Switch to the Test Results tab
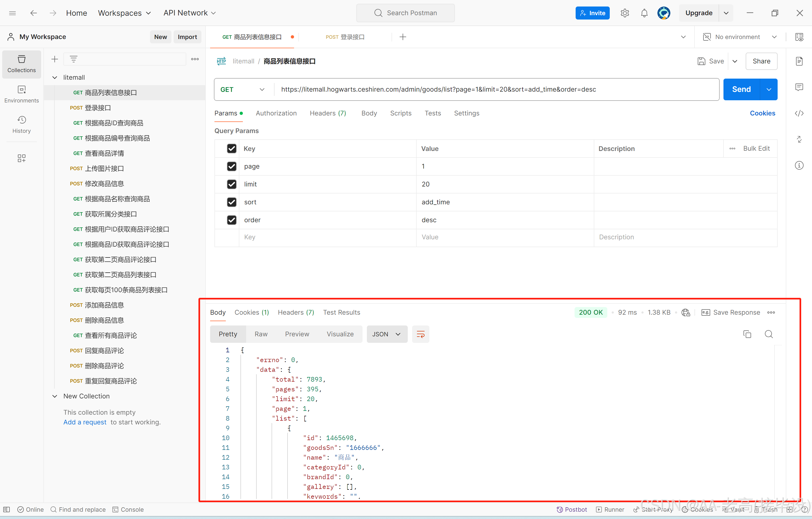The height and width of the screenshot is (519, 812). [342, 312]
